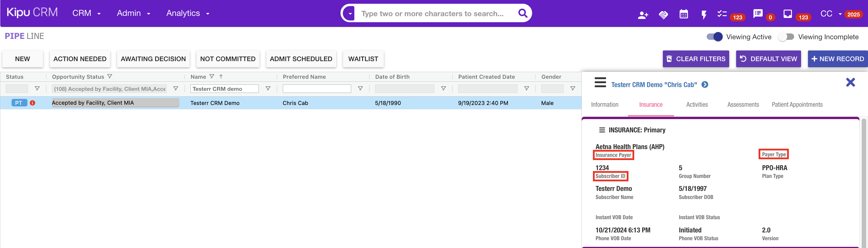Viewport: 868px width, 248px height.
Task: Open hamburger menu beside patient name
Action: [x=600, y=82]
